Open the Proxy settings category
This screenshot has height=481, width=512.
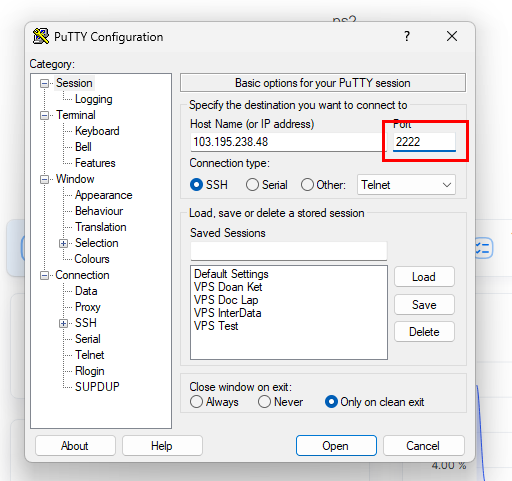88,307
